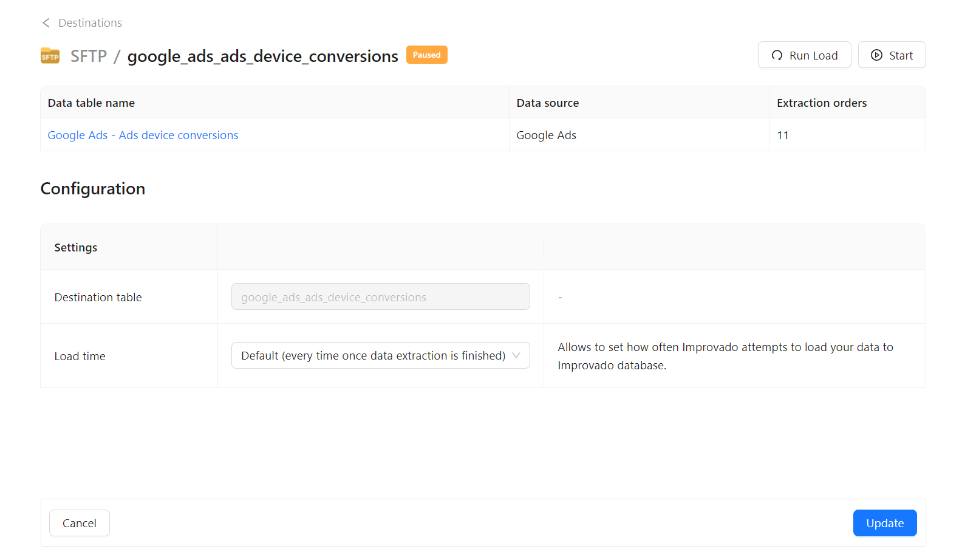Click the Run Load button
Image resolution: width=962 pixels, height=560 pixels.
click(x=804, y=55)
